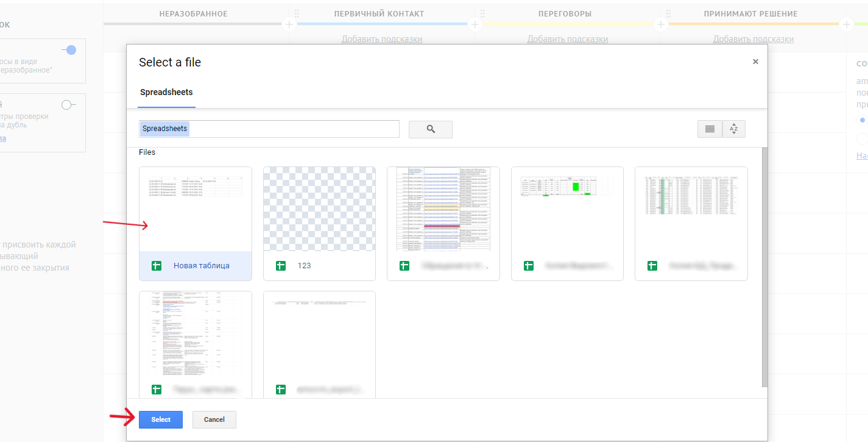Image resolution: width=868 pixels, height=442 pixels.
Task: Click Добавить подсказки under Принимают решение
Action: coord(753,39)
